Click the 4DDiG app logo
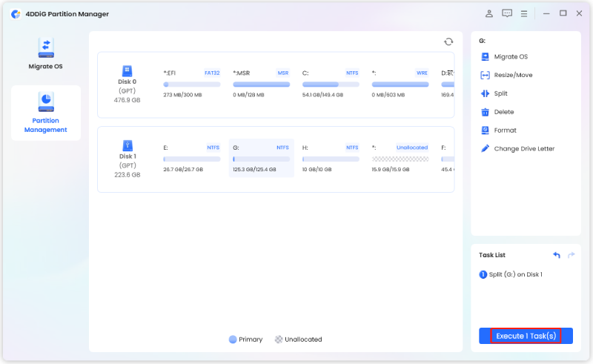Screen dimensions: 593x364 (x=16, y=14)
